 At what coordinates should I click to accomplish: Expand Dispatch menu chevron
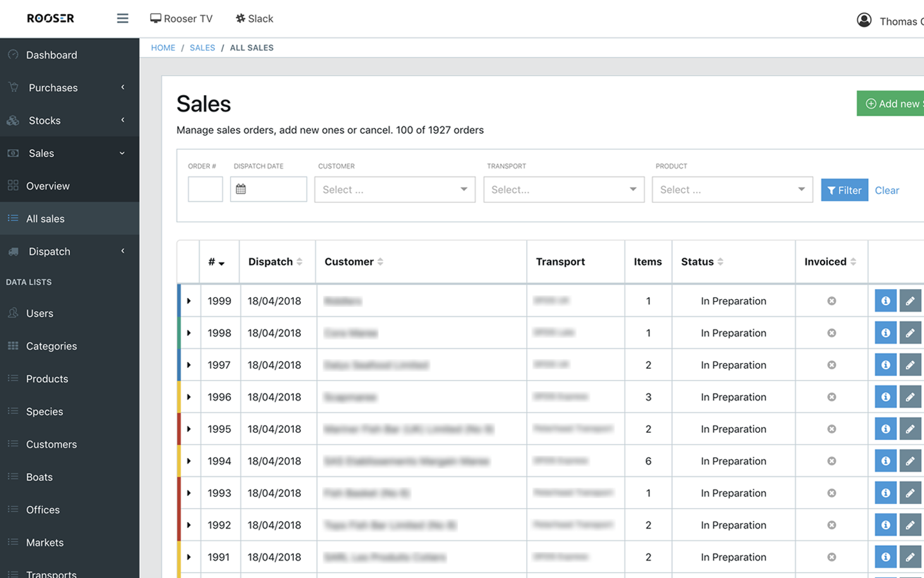coord(123,251)
